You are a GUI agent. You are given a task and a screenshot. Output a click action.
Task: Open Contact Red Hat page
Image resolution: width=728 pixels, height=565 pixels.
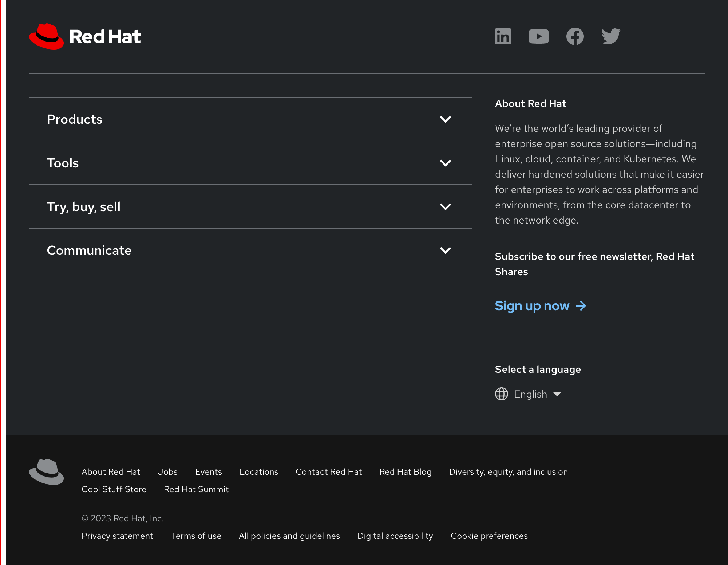(329, 471)
